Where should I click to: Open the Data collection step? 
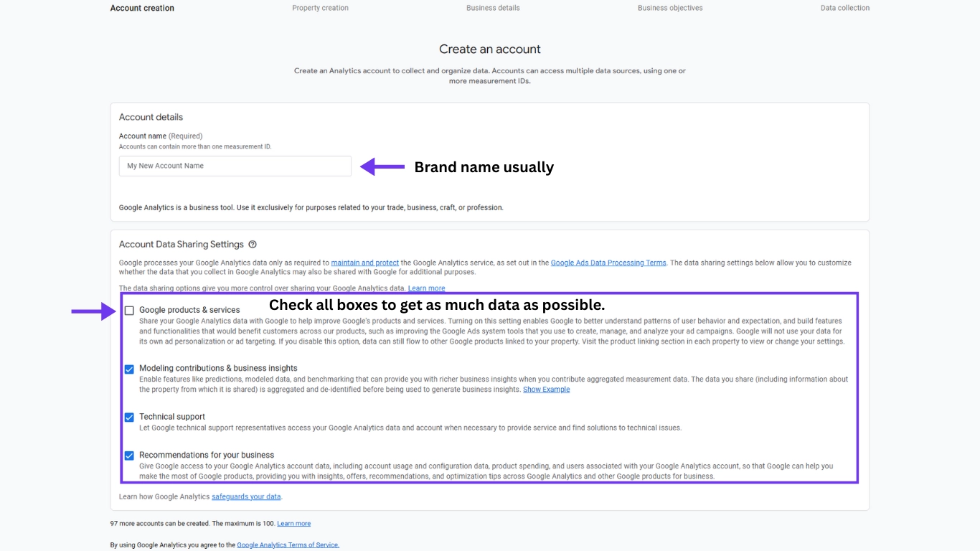[844, 8]
